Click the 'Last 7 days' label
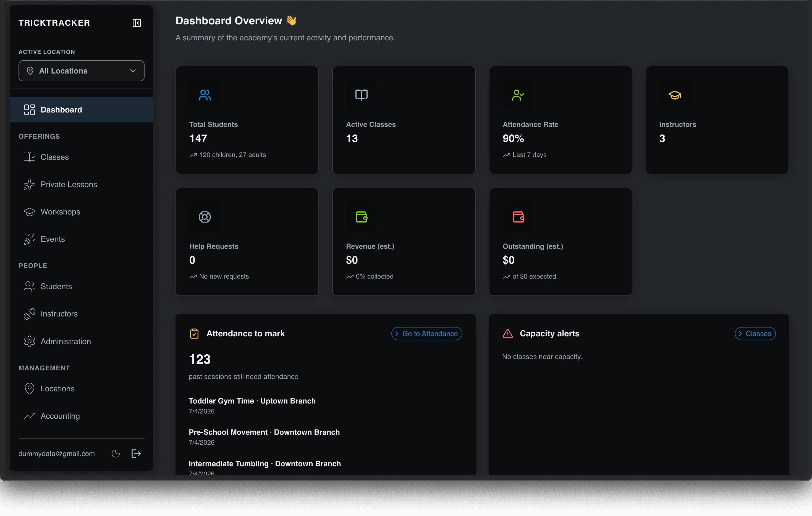 pos(530,155)
